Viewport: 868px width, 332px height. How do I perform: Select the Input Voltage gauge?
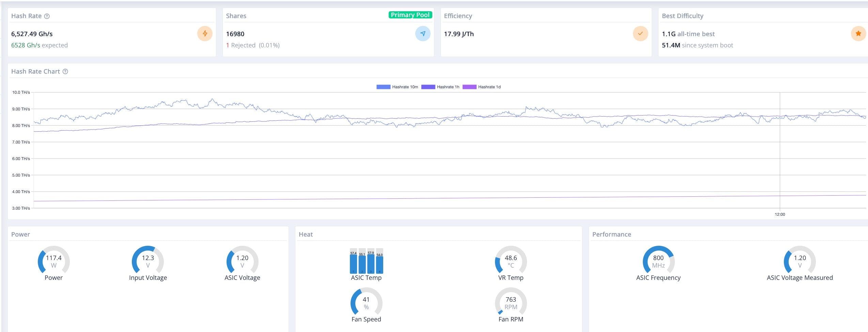point(148,261)
